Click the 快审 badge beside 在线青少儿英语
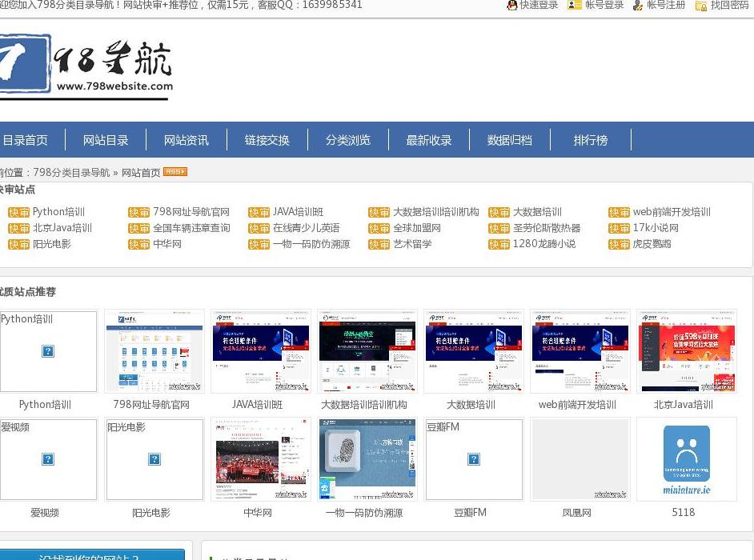 point(259,228)
